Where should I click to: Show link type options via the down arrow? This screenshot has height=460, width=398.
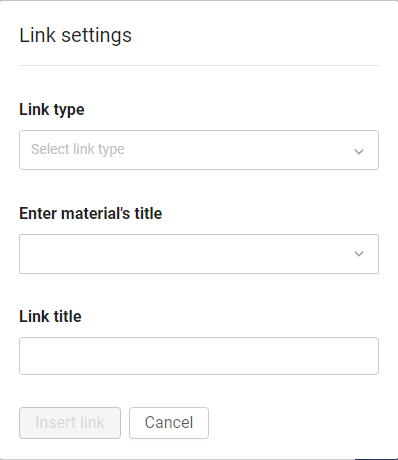tap(359, 152)
